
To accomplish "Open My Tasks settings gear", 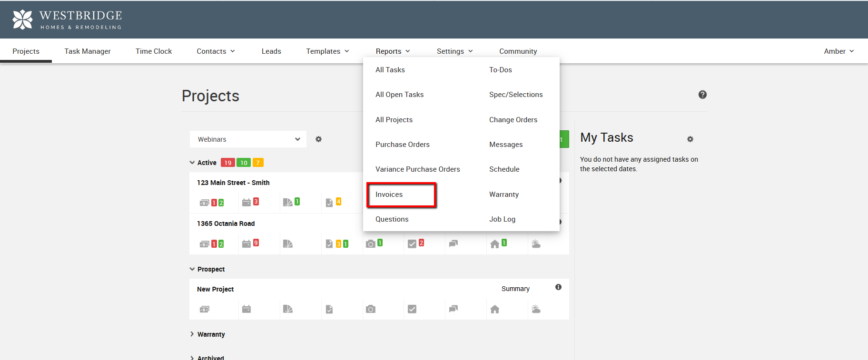I will pos(690,139).
